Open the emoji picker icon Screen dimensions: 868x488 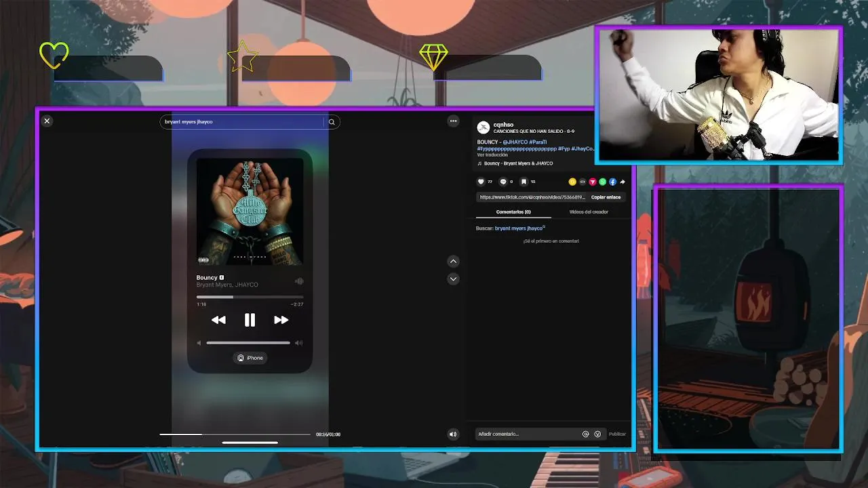pos(597,434)
